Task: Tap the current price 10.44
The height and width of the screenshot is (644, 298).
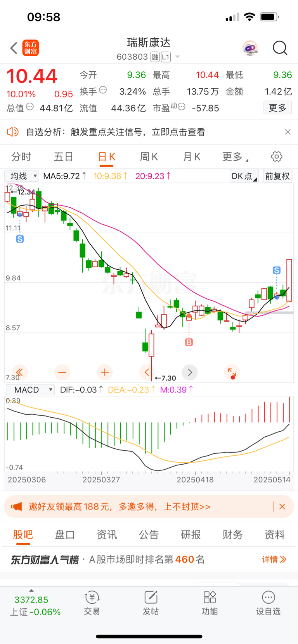Action: point(32,76)
